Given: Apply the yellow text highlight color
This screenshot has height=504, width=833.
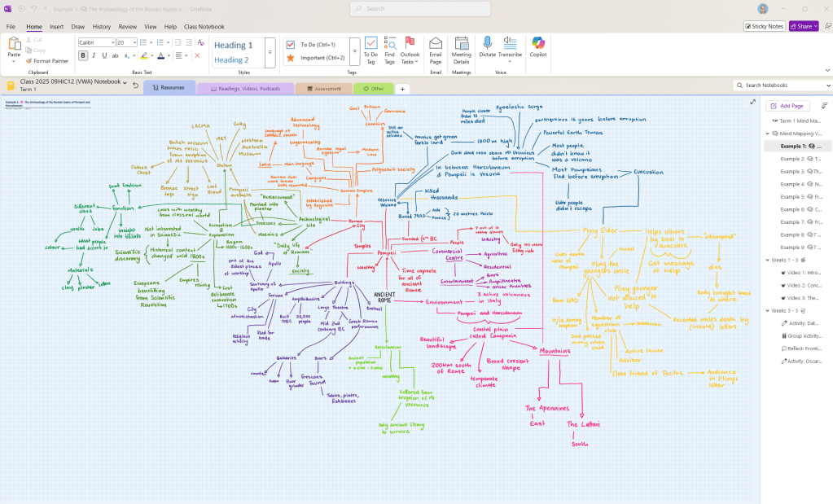Looking at the screenshot, I should click(143, 55).
